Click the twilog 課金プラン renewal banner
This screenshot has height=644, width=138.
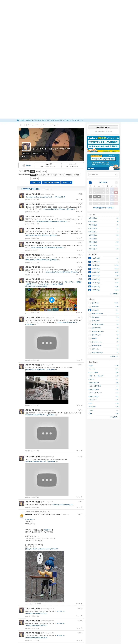point(103,144)
